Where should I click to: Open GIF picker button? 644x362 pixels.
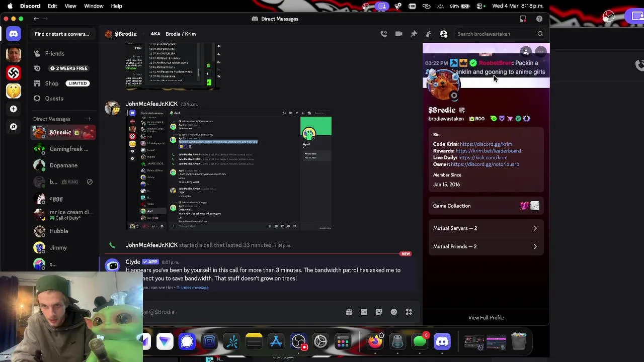364,312
